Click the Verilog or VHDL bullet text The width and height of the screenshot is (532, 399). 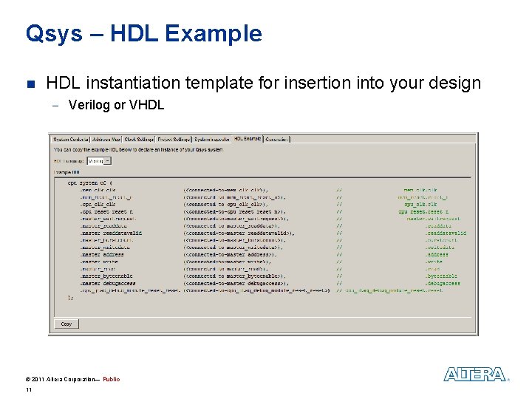click(117, 105)
